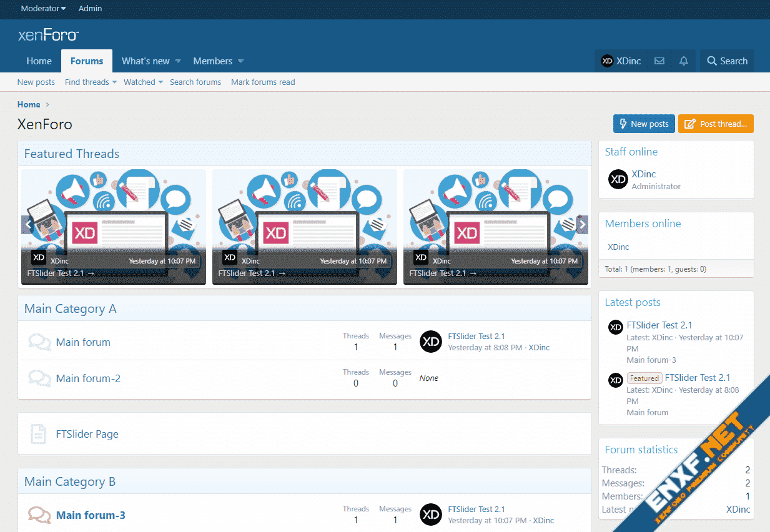
Task: Click 'Total: 1 (members: 1, guests: 0)' text
Action: 656,269
